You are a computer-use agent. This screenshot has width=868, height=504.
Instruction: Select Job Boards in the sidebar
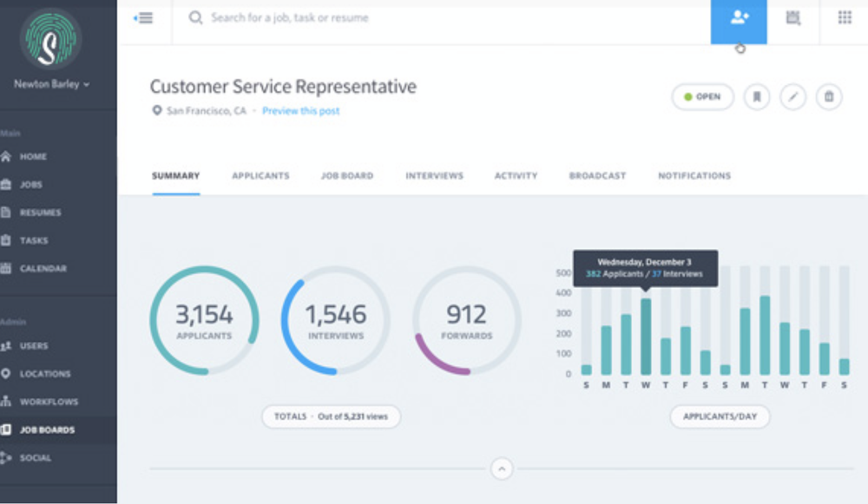coord(58,430)
